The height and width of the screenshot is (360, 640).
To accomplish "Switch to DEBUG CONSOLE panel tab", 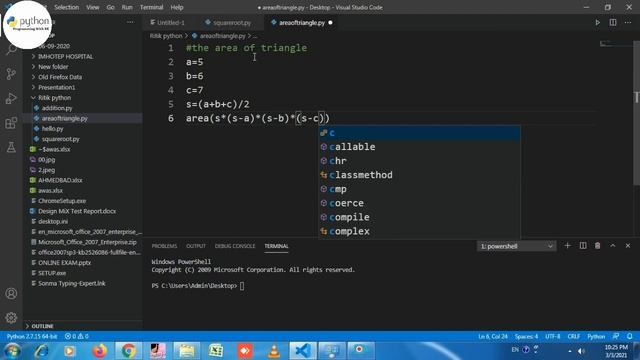I will coord(235,246).
